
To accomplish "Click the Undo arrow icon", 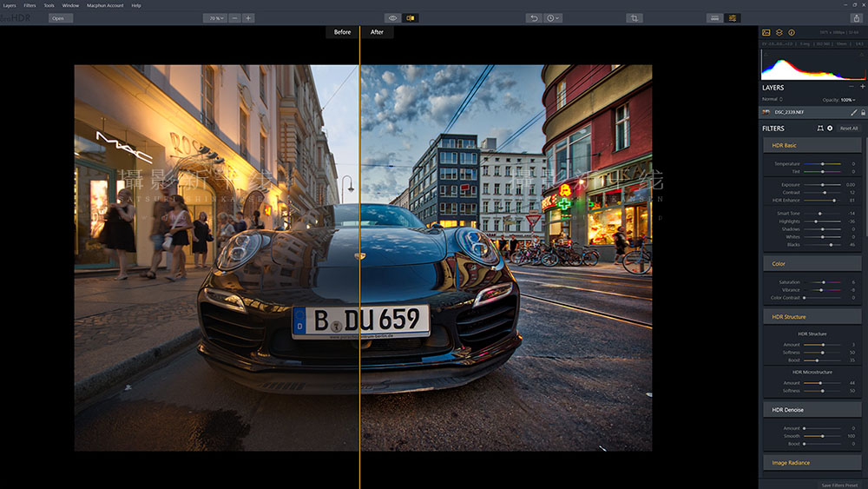I will (x=534, y=18).
